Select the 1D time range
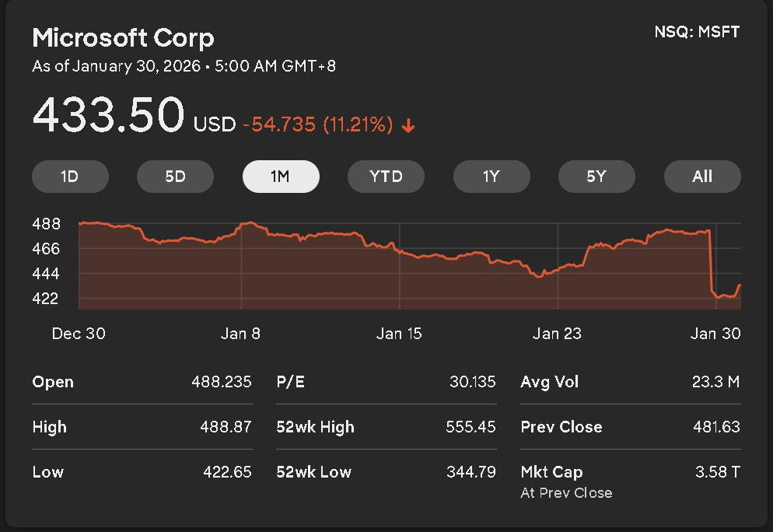 70,177
